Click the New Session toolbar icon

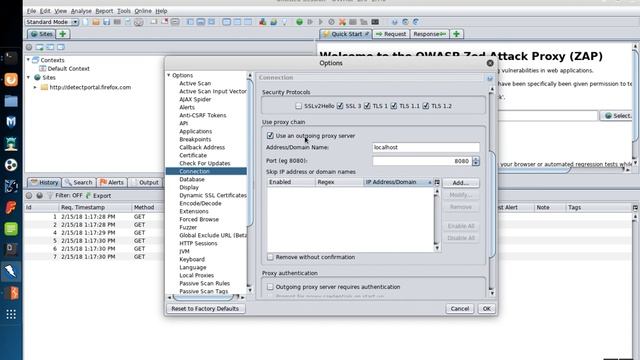(x=85, y=22)
